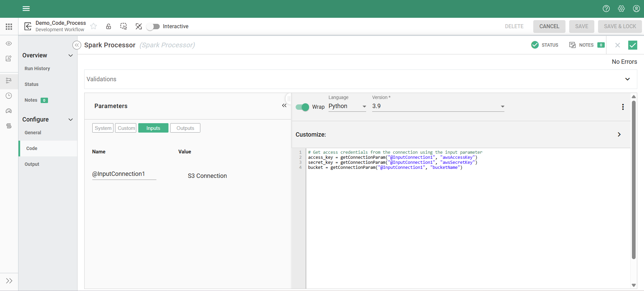
Task: Open Run History in the sidebar
Action: click(37, 68)
